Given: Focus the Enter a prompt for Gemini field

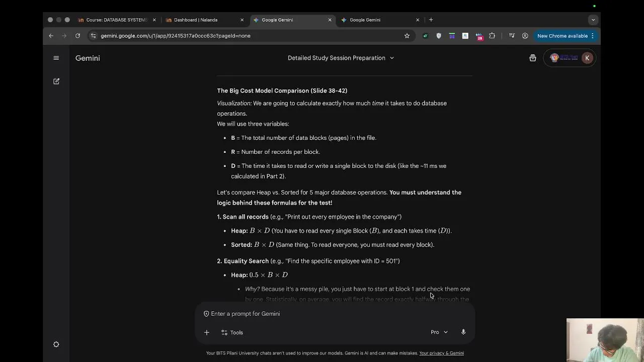Looking at the screenshot, I should coord(335,314).
